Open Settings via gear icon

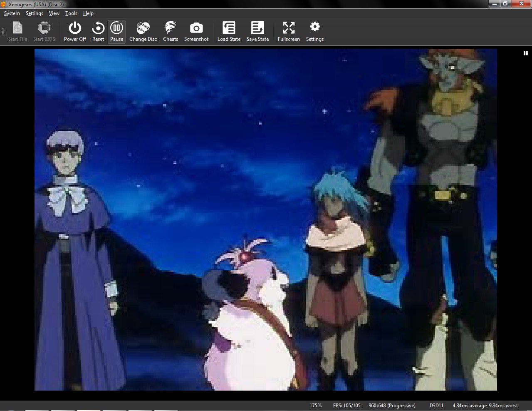click(x=315, y=32)
